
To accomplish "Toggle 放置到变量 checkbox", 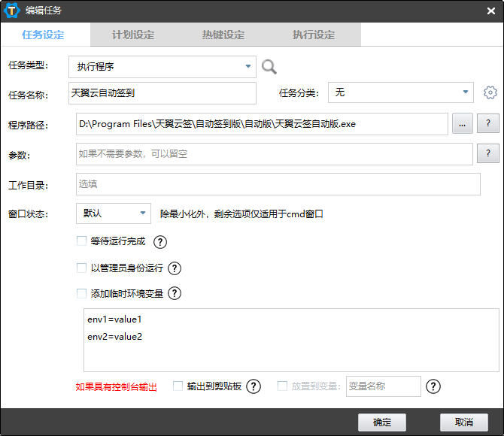I will [x=282, y=386].
